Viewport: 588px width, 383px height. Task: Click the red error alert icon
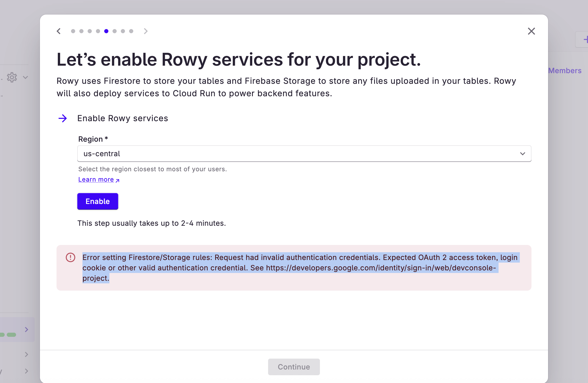click(71, 257)
